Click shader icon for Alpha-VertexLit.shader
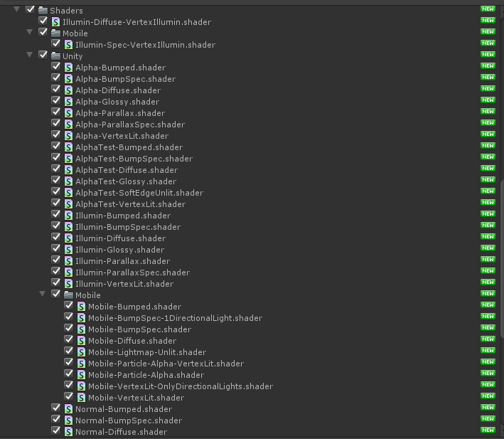The image size is (504, 439). pyautogui.click(x=68, y=136)
